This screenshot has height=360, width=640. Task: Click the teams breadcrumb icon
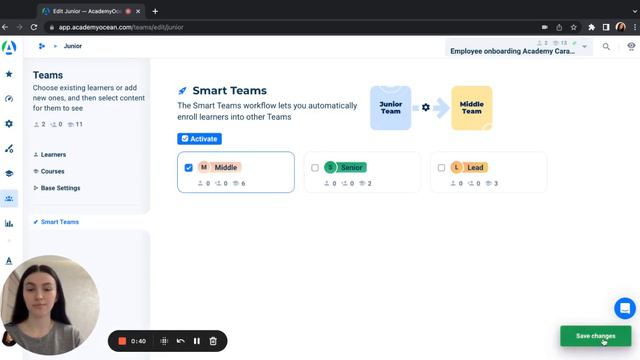point(42,46)
